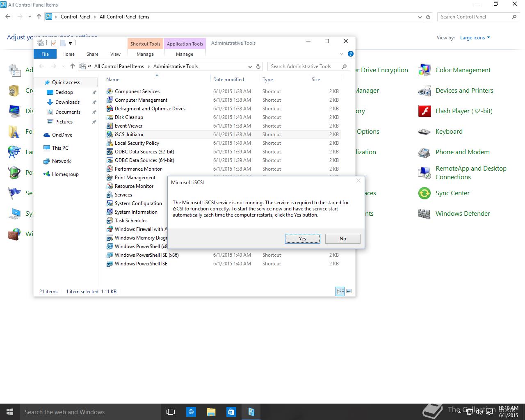Image resolution: width=525 pixels, height=420 pixels.
Task: Open recent locations dropdown in Control Panel
Action: [x=30, y=17]
